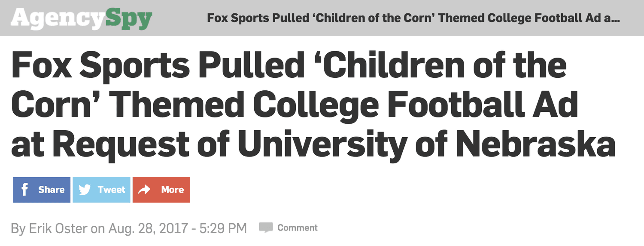Open the AgencySpy logo homepage
Screen dimensions: 644x246
[x=81, y=18]
